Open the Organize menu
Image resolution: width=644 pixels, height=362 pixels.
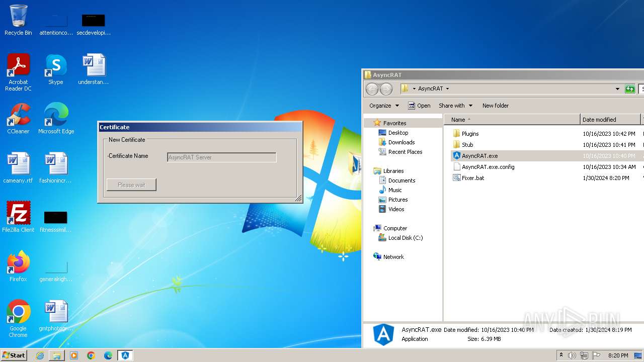(x=384, y=106)
